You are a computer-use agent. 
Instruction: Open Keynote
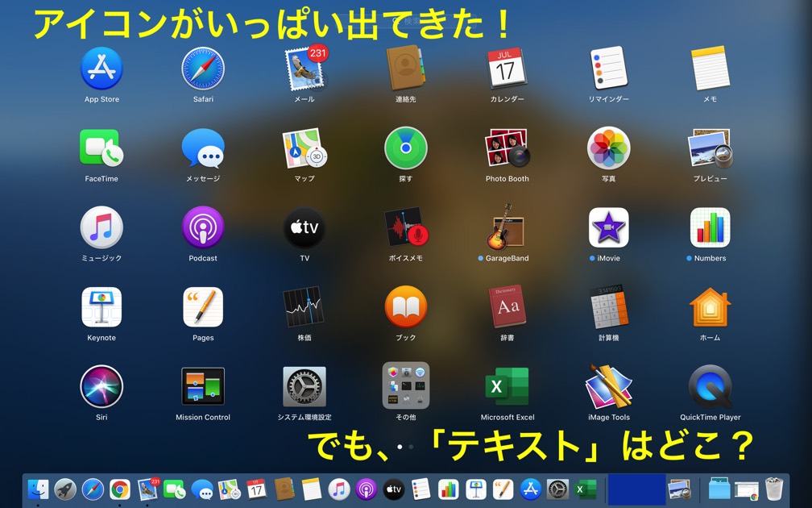[101, 307]
